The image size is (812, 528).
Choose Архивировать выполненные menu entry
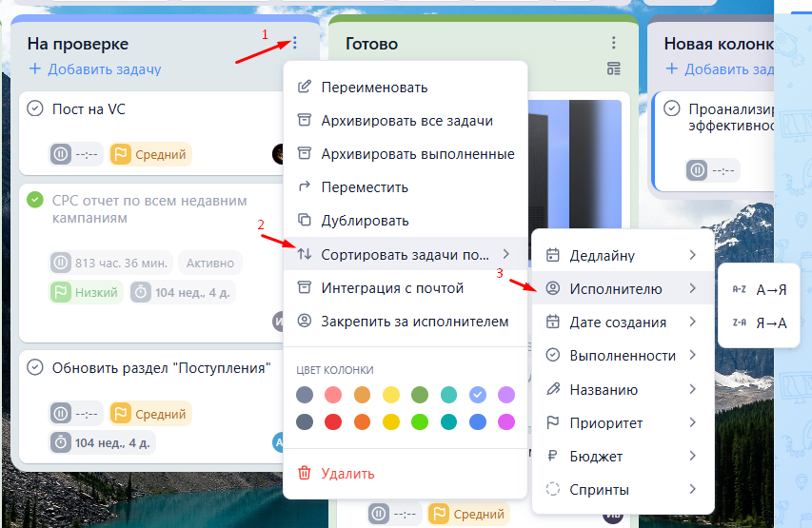pos(406,154)
